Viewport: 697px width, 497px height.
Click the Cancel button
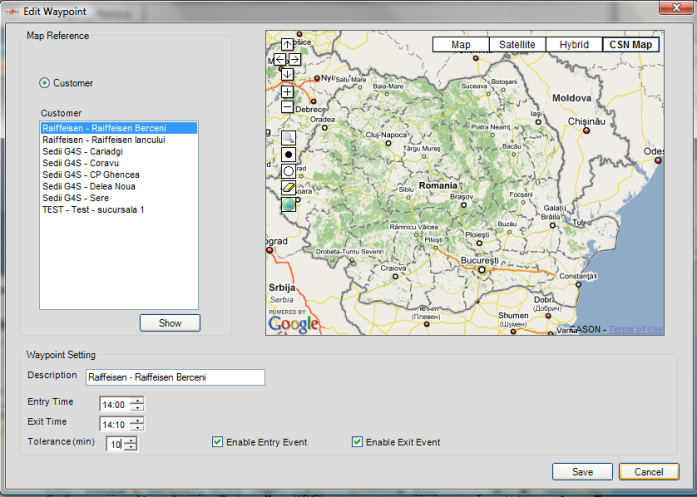649,472
